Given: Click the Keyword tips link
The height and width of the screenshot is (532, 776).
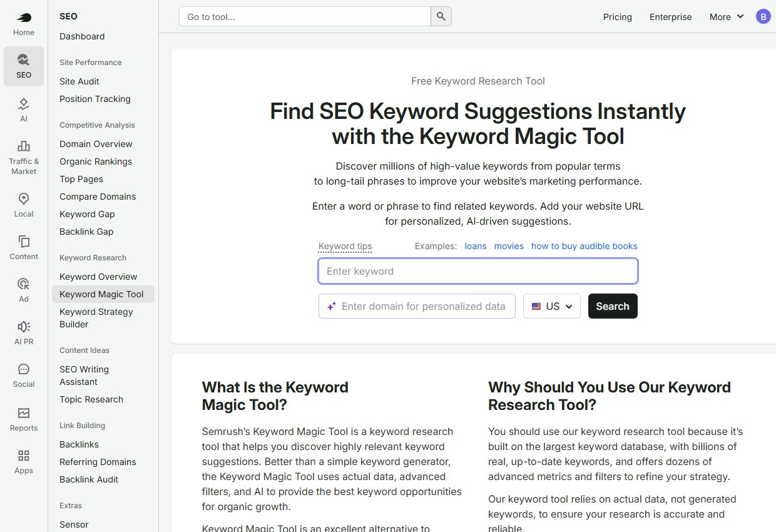Looking at the screenshot, I should [x=345, y=246].
